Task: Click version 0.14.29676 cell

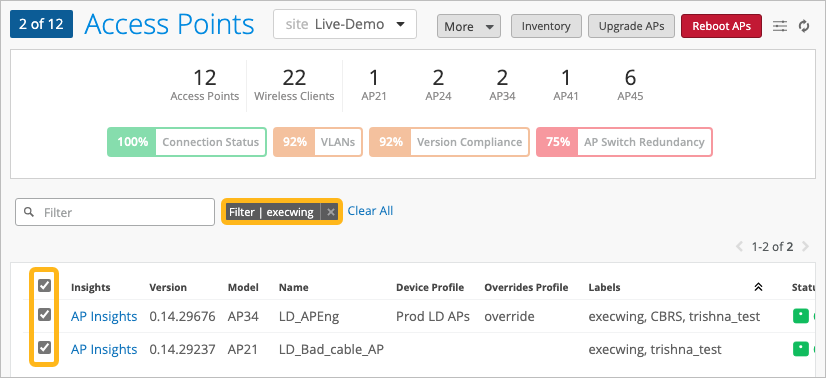Action: 182,316
